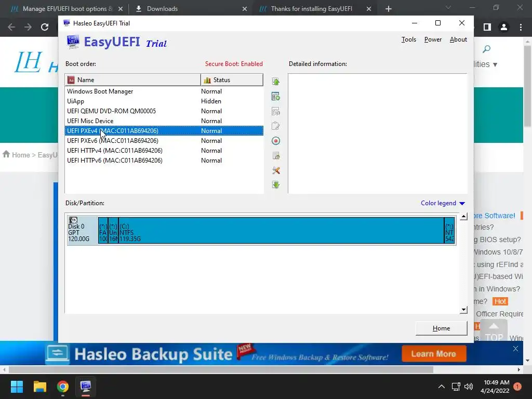Click the move entry down green arrow icon
Image resolution: width=532 pixels, height=399 pixels.
(x=275, y=185)
